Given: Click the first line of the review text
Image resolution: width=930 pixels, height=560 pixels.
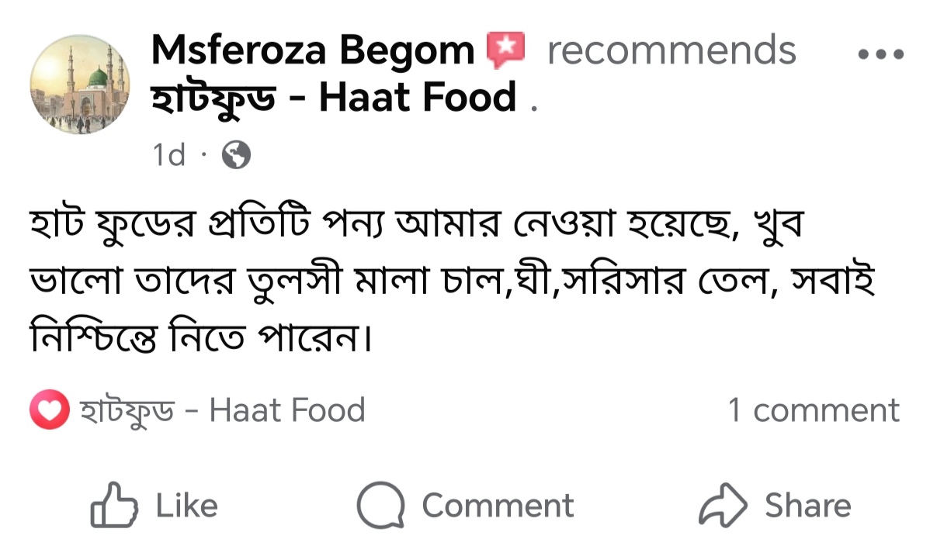Looking at the screenshot, I should pyautogui.click(x=419, y=227).
